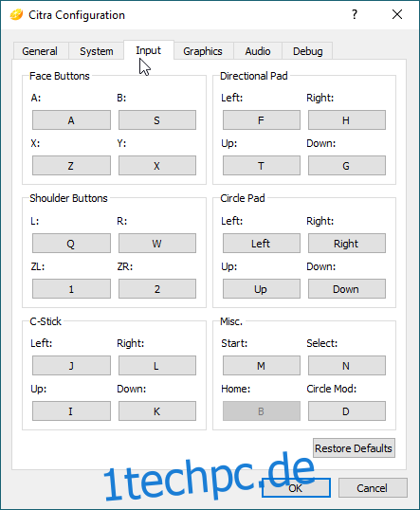
Task: Change the B face button binding S
Action: pos(157,120)
